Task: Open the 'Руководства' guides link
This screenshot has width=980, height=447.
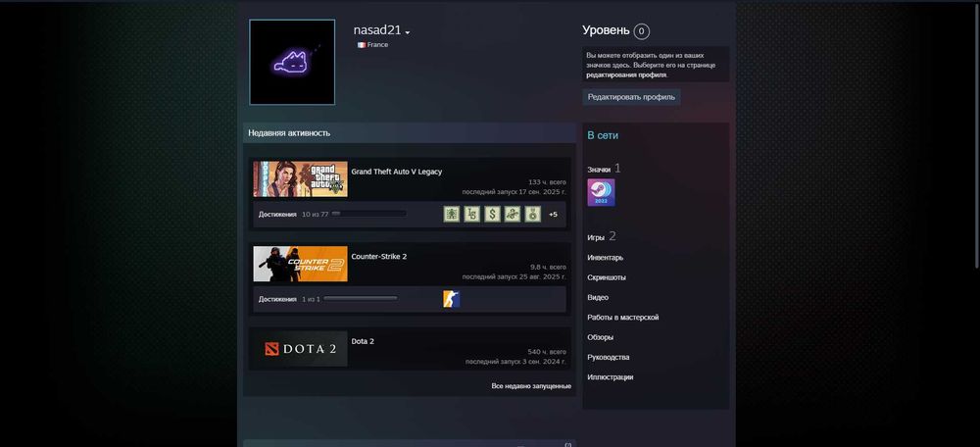Action: point(609,358)
